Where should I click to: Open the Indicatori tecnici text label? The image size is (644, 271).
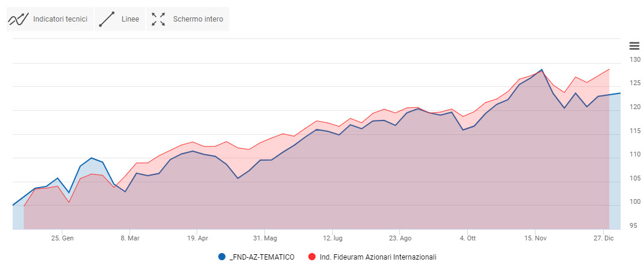coord(60,19)
